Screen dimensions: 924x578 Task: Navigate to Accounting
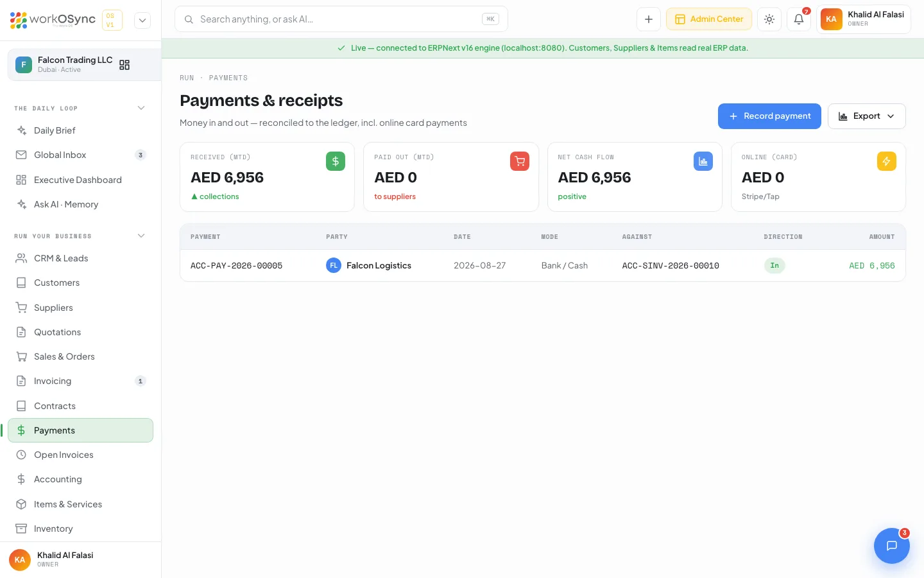pos(80,479)
